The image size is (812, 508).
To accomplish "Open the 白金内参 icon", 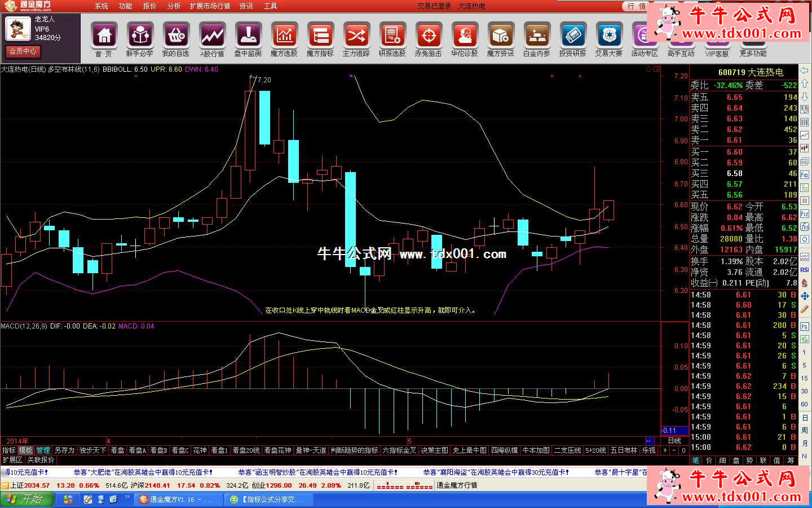I will (536, 36).
